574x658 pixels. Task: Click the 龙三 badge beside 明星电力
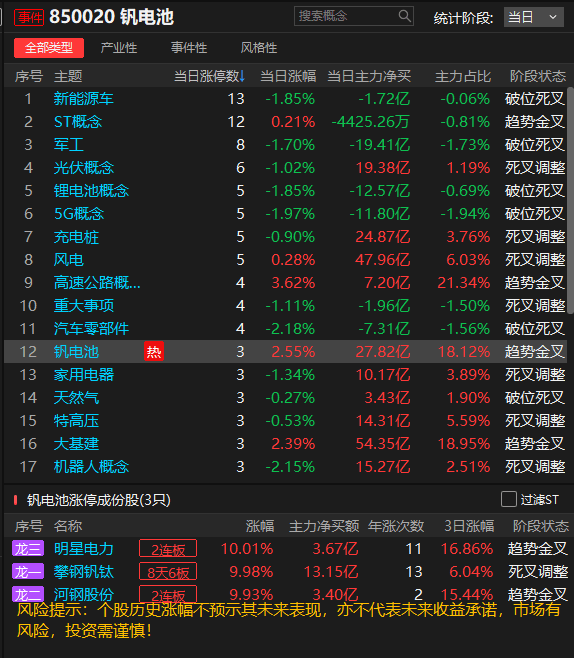(28, 548)
